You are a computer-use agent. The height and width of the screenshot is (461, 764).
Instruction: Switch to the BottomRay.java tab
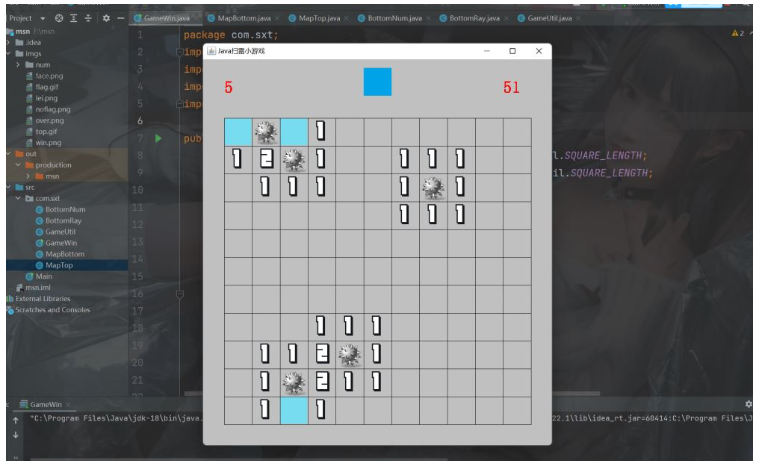[x=474, y=18]
